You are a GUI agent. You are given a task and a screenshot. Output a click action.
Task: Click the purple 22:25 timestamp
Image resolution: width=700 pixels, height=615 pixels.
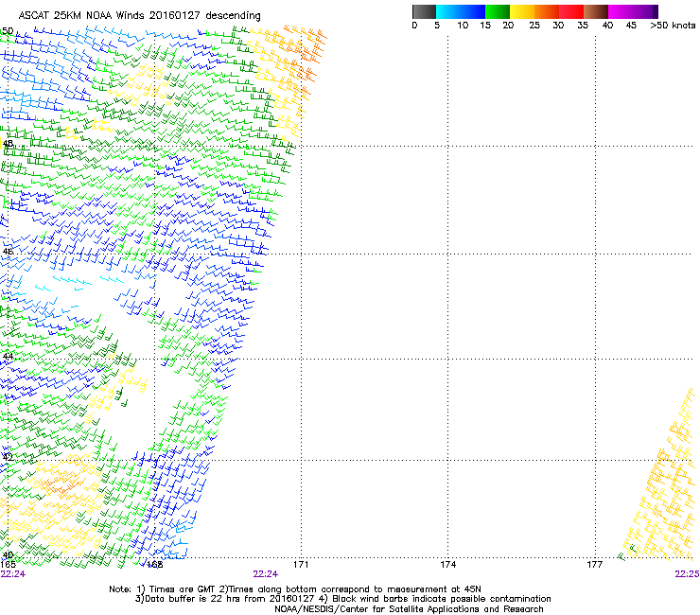tap(687, 574)
